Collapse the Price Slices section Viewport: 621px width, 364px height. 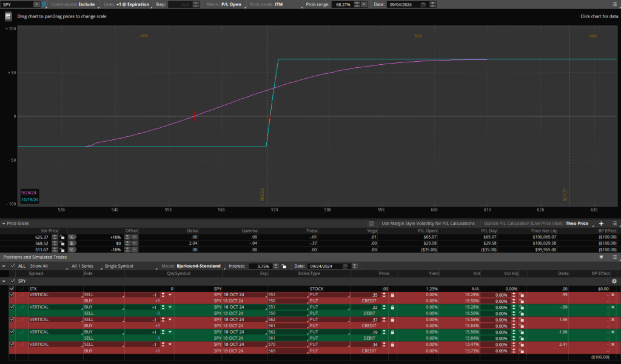point(4,223)
